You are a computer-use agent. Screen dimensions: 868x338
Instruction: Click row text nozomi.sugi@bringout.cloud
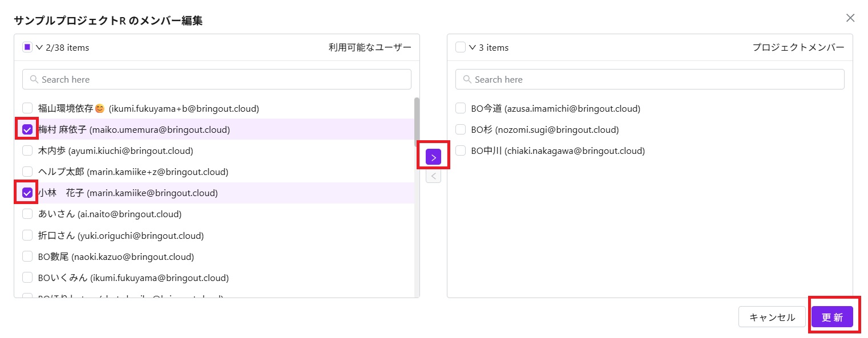pyautogui.click(x=557, y=129)
